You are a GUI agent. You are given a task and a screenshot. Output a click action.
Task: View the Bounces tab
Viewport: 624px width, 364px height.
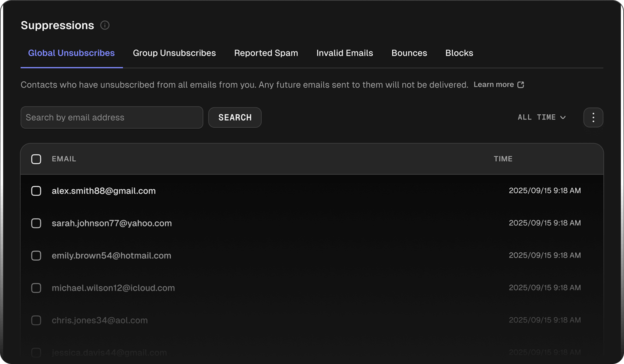pyautogui.click(x=409, y=53)
